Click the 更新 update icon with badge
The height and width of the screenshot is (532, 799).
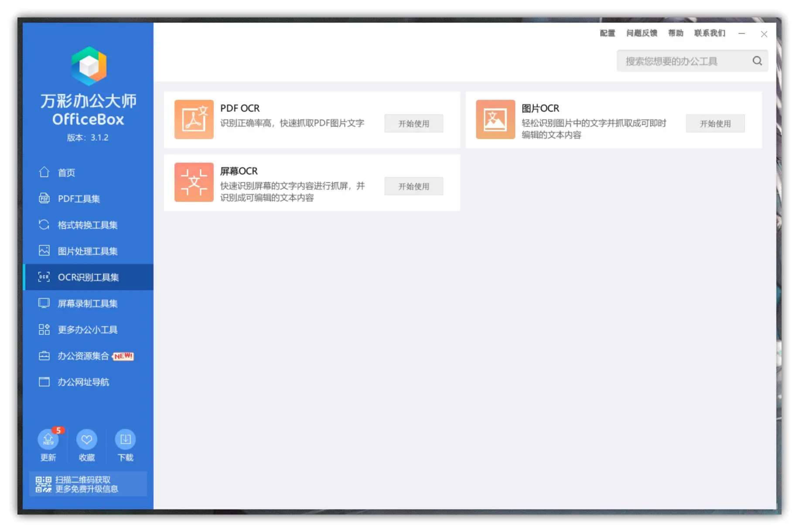coord(48,439)
